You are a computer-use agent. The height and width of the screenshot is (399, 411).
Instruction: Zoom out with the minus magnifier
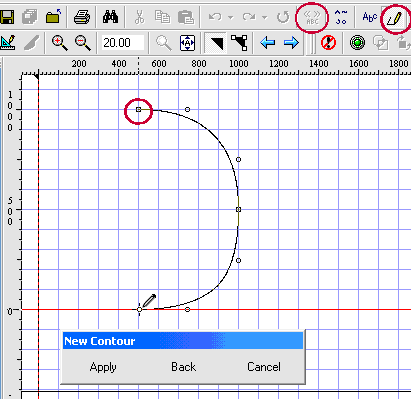(83, 43)
